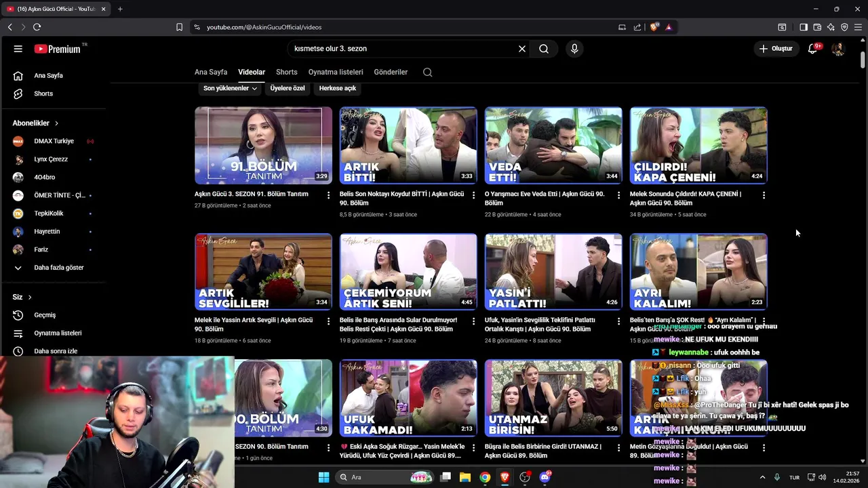The image size is (868, 488).
Task: Open Brave Wallet icon
Action: point(817,27)
